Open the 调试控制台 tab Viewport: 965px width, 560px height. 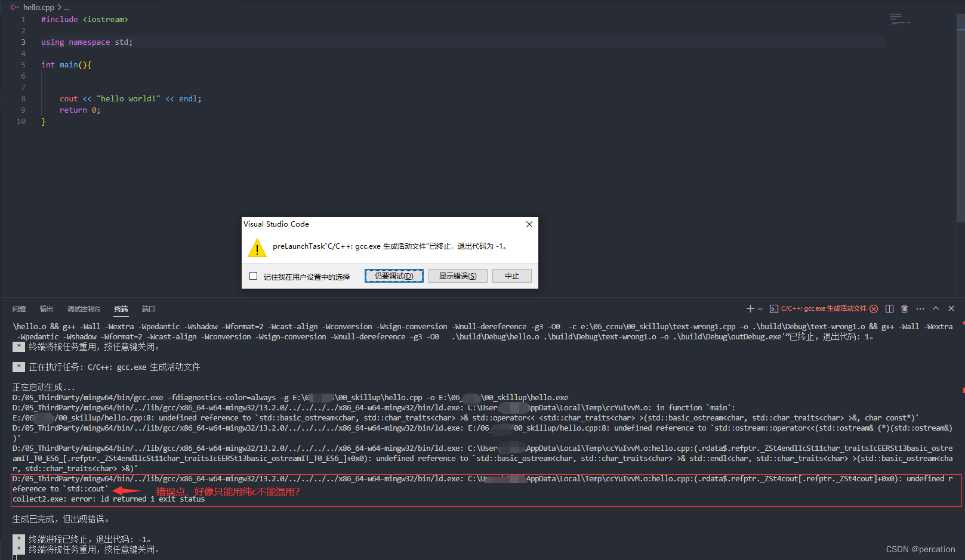pyautogui.click(x=84, y=308)
